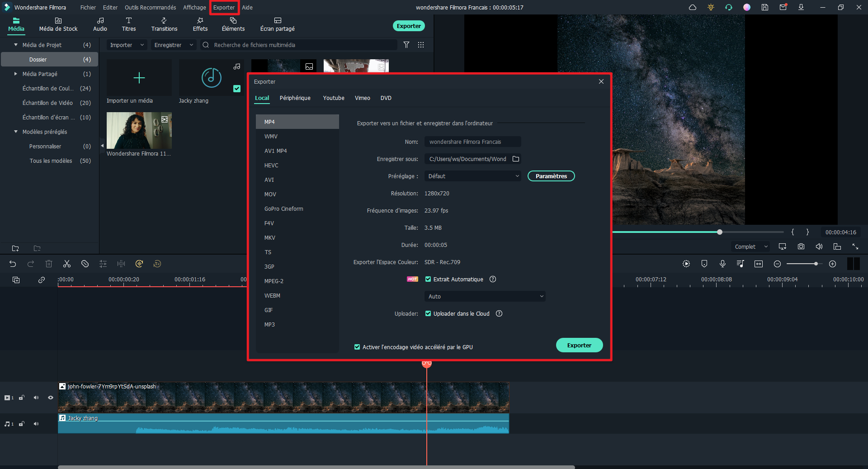Click the Wondershare Filmora 11 video thumbnail
868x469 pixels.
(139, 130)
